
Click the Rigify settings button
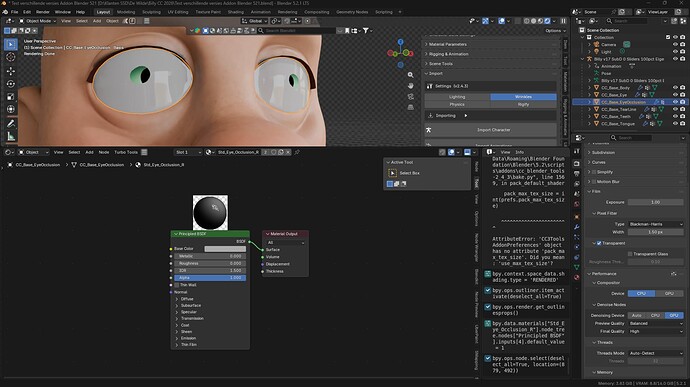click(x=523, y=104)
